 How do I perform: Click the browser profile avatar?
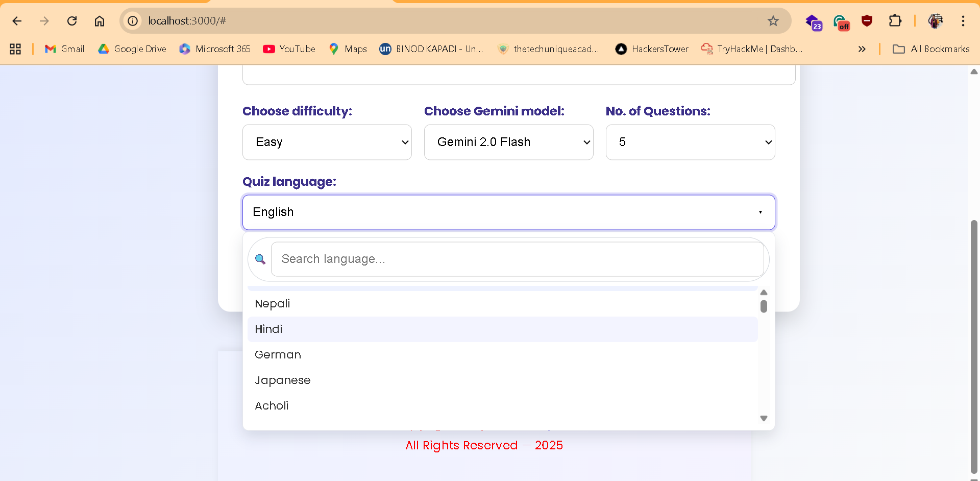(x=937, y=21)
